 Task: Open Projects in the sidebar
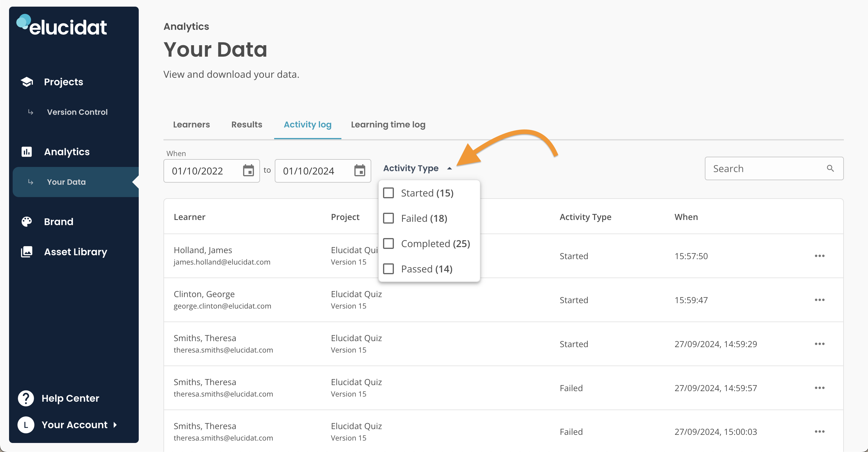point(63,82)
